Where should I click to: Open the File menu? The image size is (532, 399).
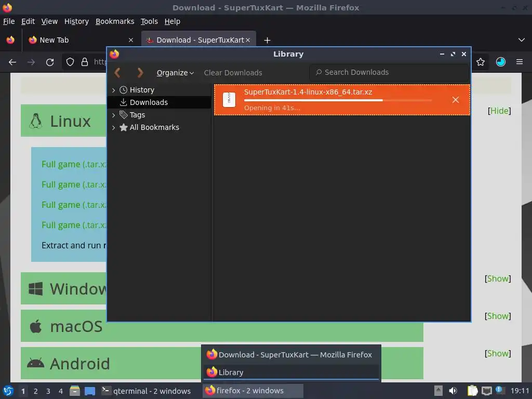coord(9,21)
